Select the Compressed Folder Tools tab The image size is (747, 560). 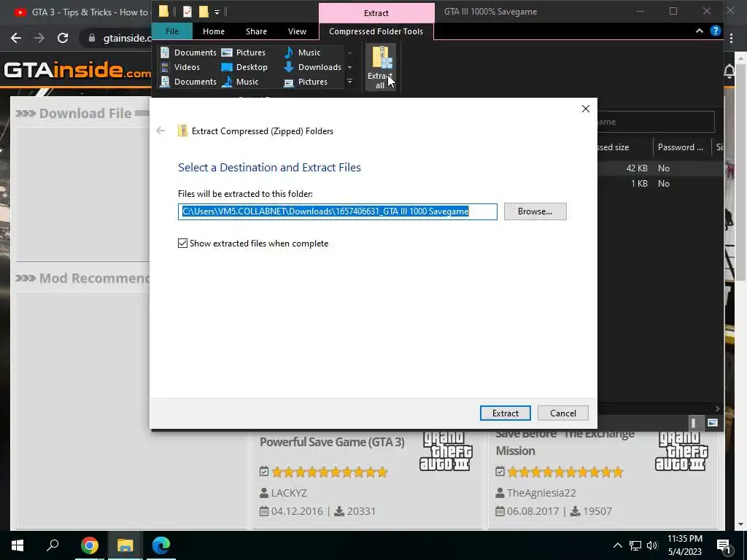[376, 31]
